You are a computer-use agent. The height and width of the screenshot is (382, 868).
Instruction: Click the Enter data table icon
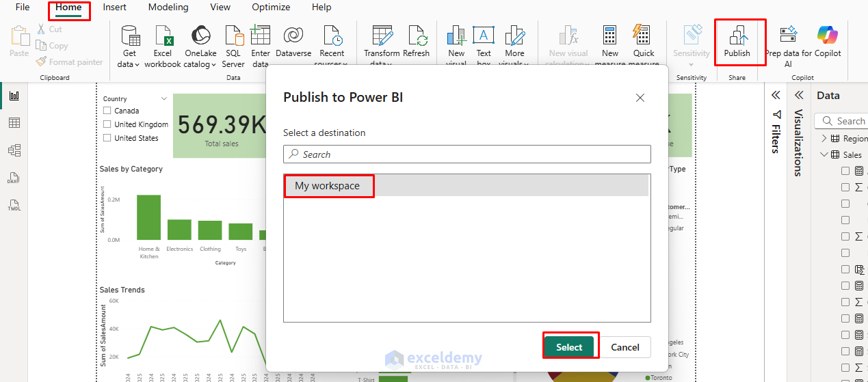261,36
